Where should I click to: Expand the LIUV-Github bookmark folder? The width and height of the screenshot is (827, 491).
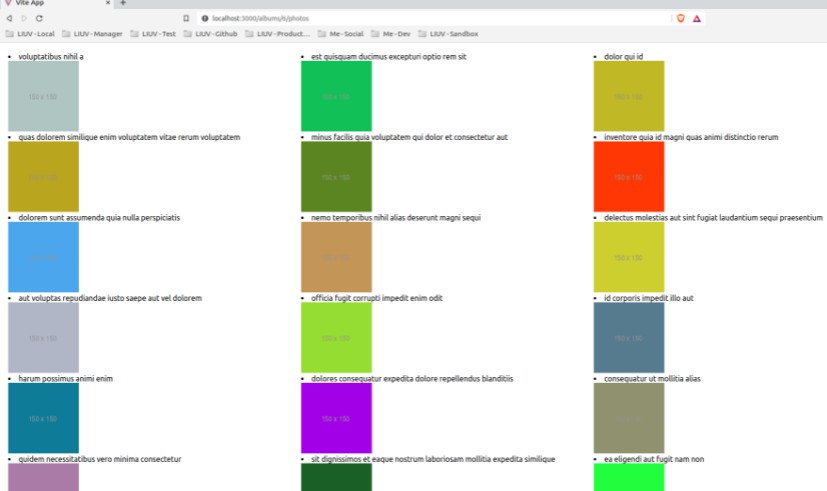(x=212, y=34)
